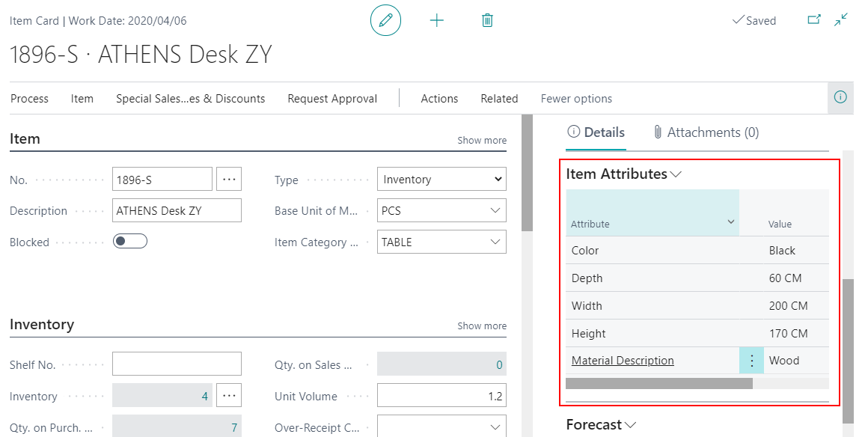Click the assist-edit ellipsis beside the No. field
This screenshot has width=868, height=437.
pyautogui.click(x=229, y=179)
